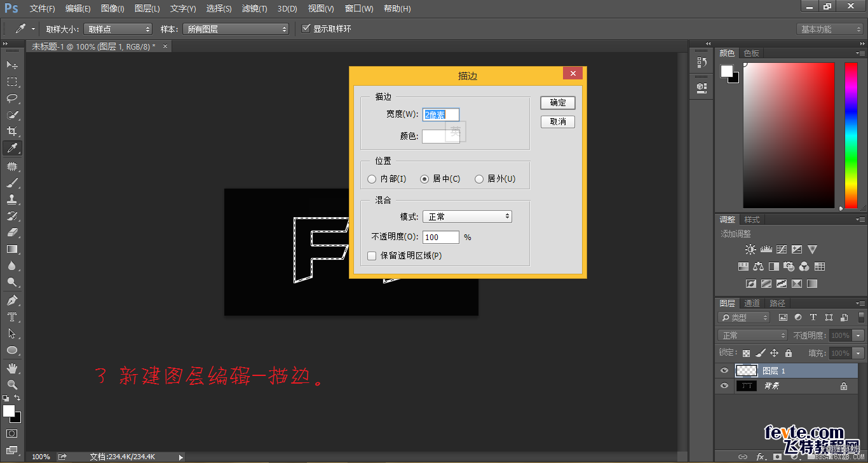Toggle Quick Mask mode icon
This screenshot has height=463, width=868.
click(x=11, y=433)
